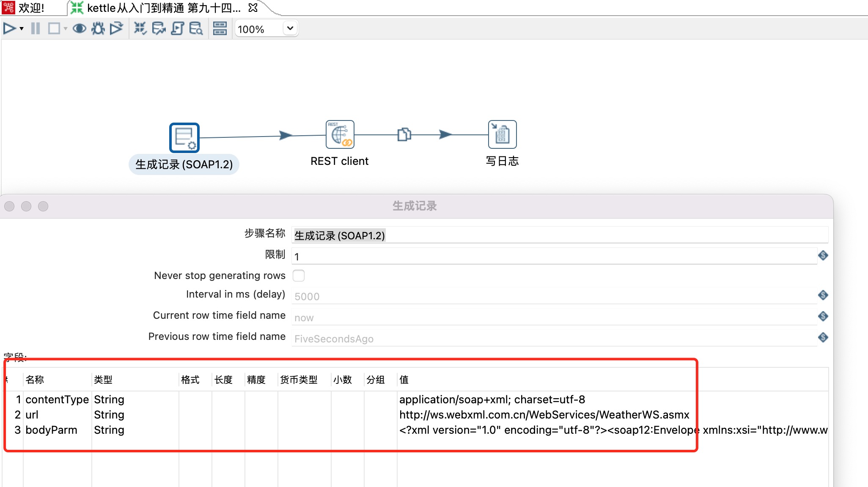Viewport: 868px width, 487px height.
Task: Run the transformation with the play icon
Action: coord(9,29)
